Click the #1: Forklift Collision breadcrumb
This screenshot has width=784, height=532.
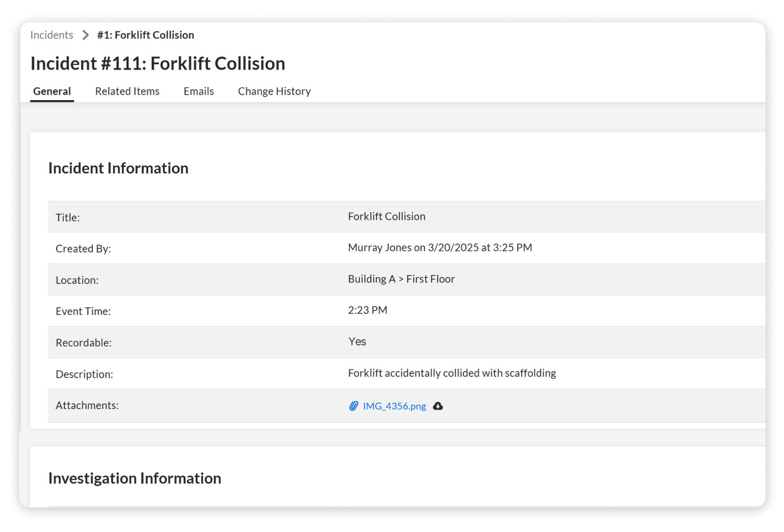pos(145,34)
